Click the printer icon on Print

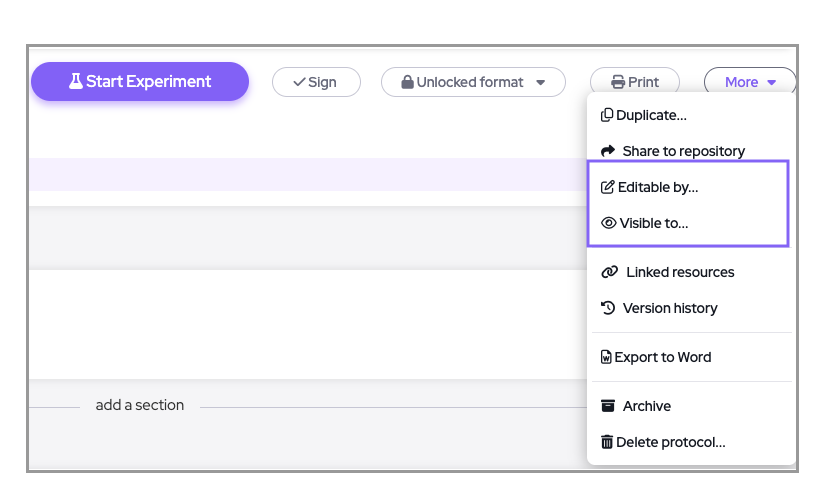[618, 82]
